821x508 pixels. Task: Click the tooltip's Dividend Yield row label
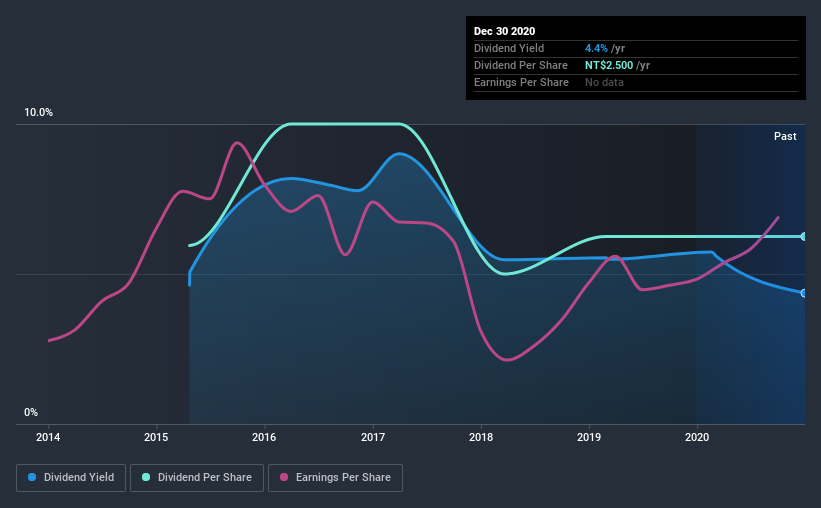coord(509,48)
